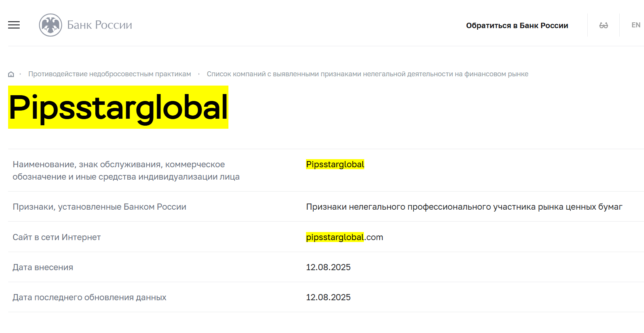Click the Pipsstarglobal page heading
Image resolution: width=644 pixels, height=333 pixels.
[x=118, y=107]
